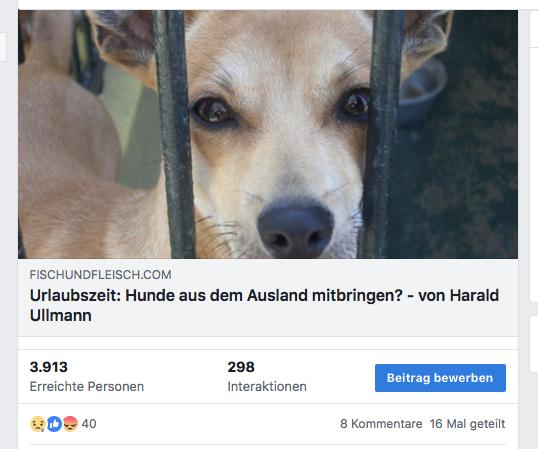View the 16 Mal geteilt shares
The height and width of the screenshot is (449, 538).
(467, 424)
